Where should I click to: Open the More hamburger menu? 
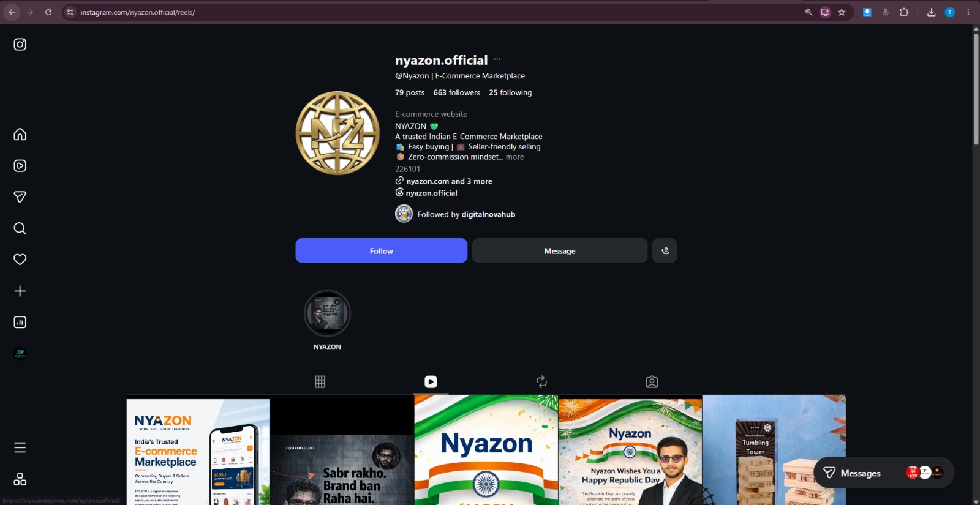tap(20, 447)
